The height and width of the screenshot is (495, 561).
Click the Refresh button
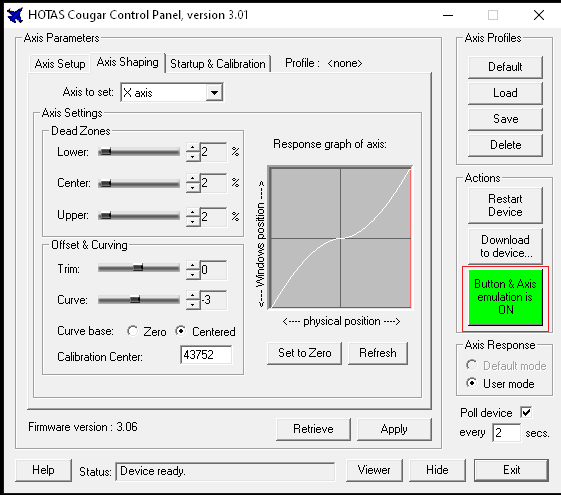tap(378, 353)
